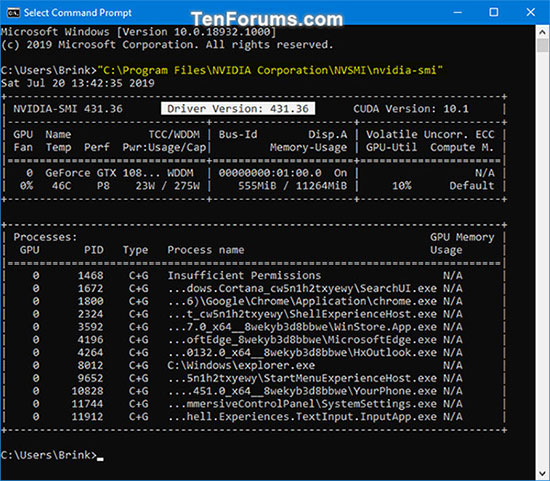The image size is (550, 481).
Task: Click the 'Processes:' heading
Action: tap(45, 237)
